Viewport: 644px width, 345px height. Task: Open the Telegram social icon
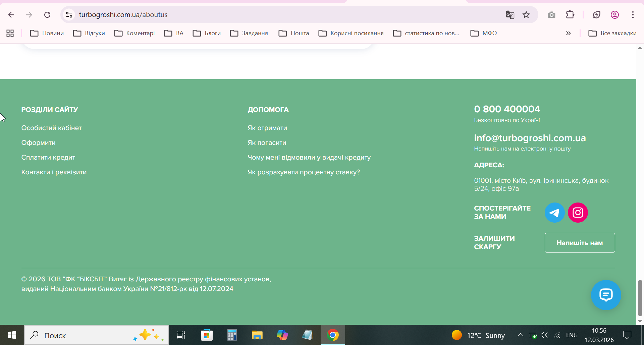click(555, 213)
